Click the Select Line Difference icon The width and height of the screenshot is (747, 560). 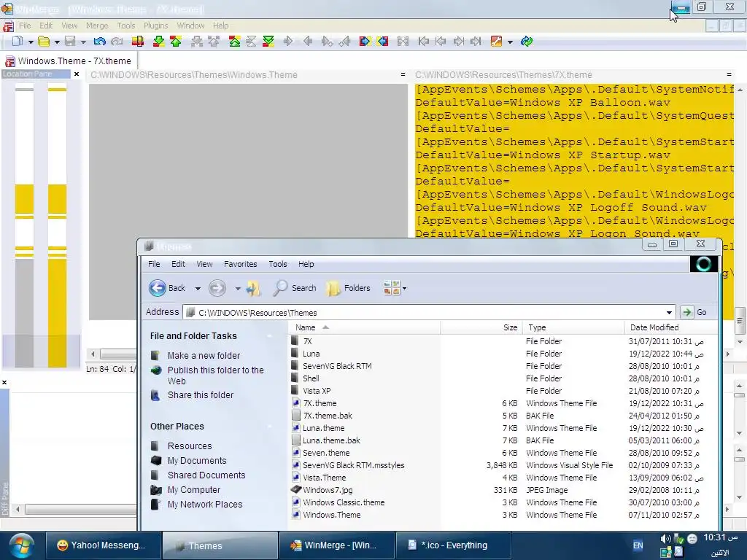point(138,42)
